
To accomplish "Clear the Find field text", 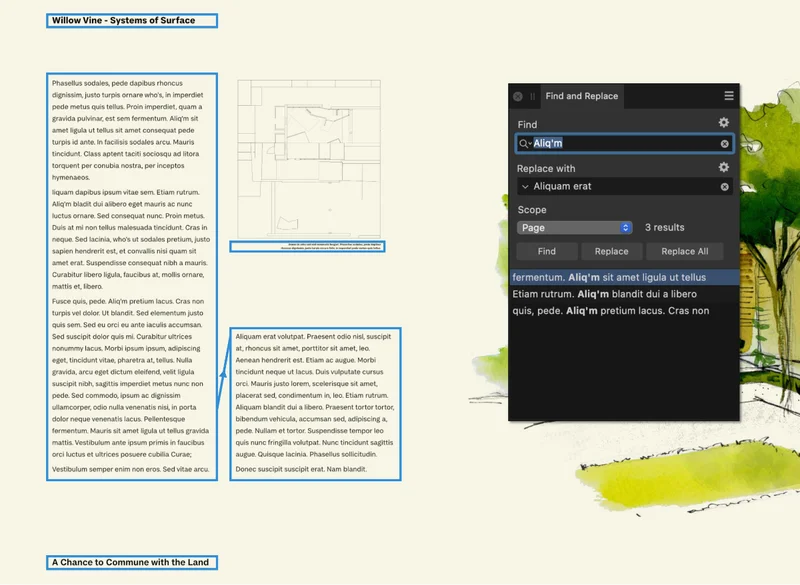I will click(724, 144).
